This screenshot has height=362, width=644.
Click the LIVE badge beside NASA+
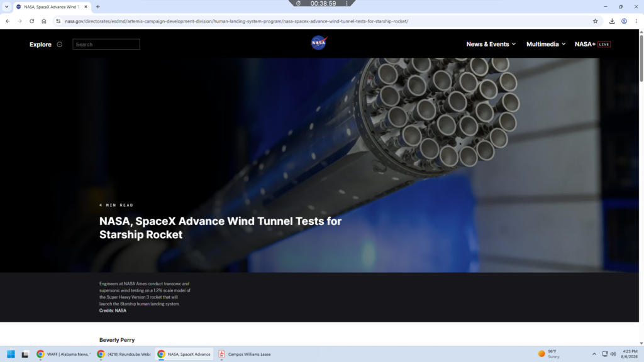604,45
